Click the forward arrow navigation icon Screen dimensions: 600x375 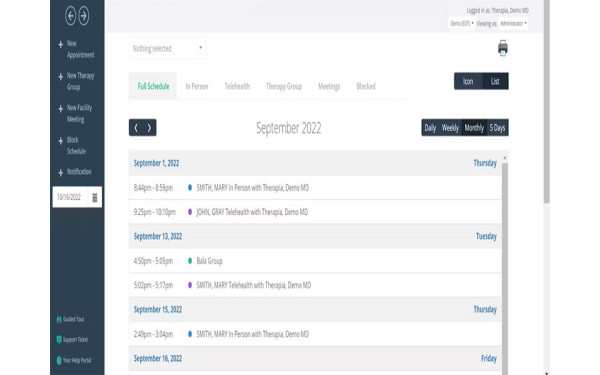point(84,16)
